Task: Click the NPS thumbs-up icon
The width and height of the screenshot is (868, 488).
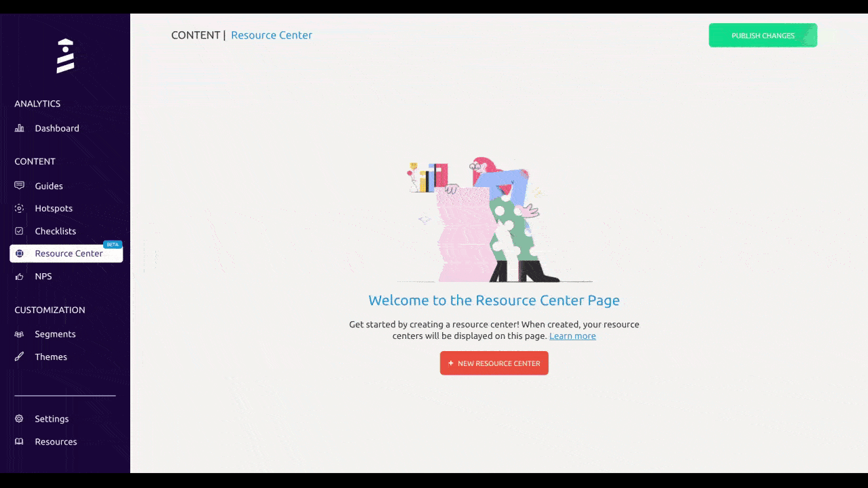Action: pyautogui.click(x=20, y=277)
